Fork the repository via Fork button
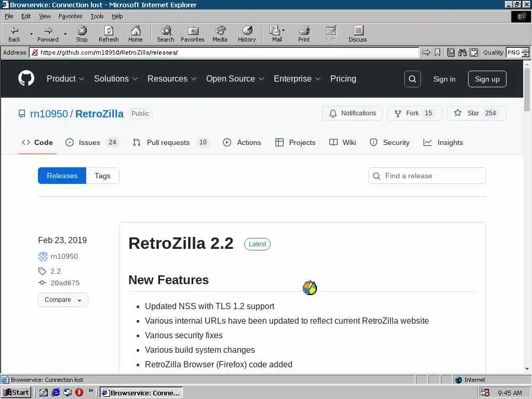 (x=415, y=113)
